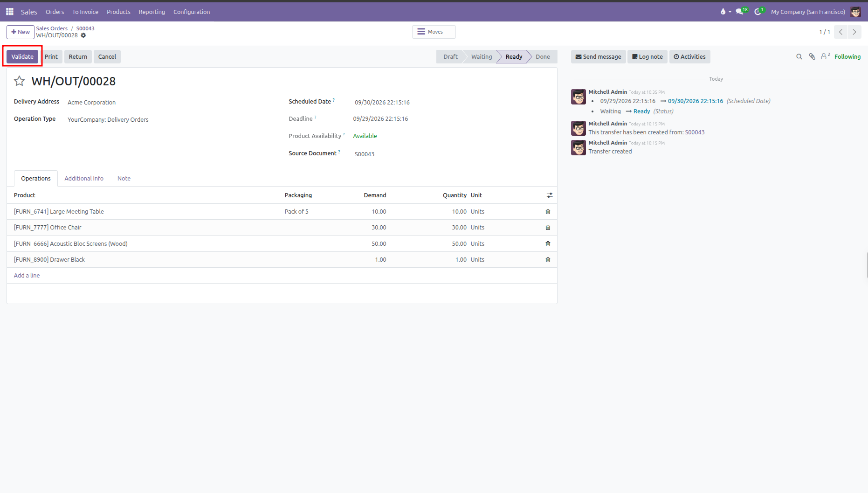
Task: Search messages in the chatter
Action: (x=799, y=57)
